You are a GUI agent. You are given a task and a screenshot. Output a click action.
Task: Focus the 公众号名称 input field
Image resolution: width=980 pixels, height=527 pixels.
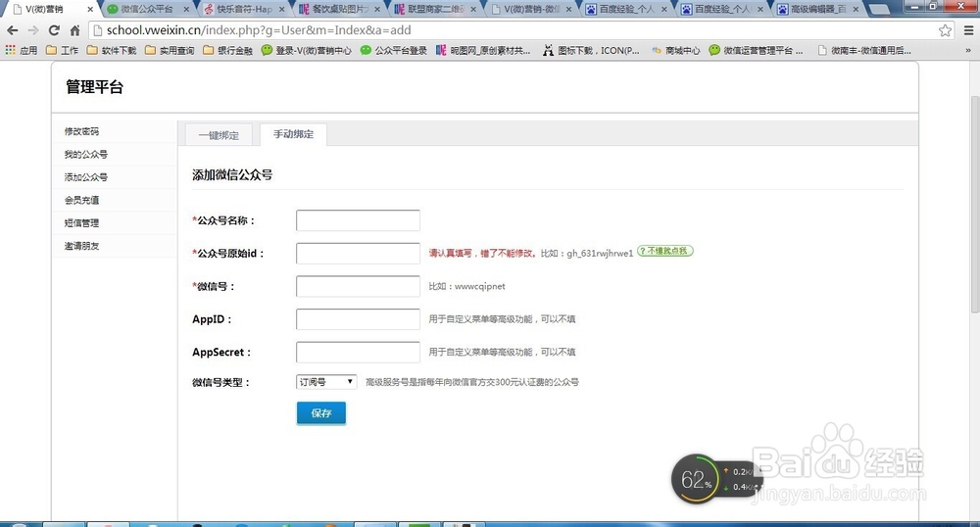tap(358, 220)
